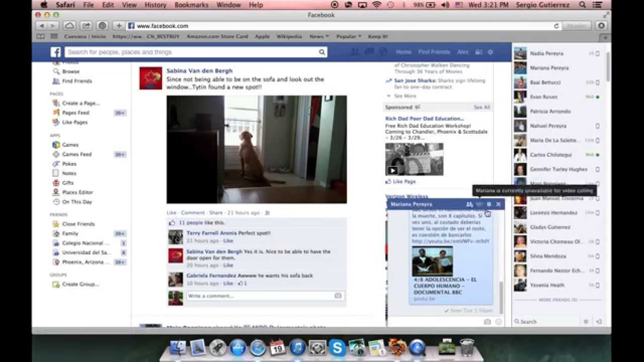The width and height of the screenshot is (644, 362).
Task: Open the Safari File menu
Action: 89,5
